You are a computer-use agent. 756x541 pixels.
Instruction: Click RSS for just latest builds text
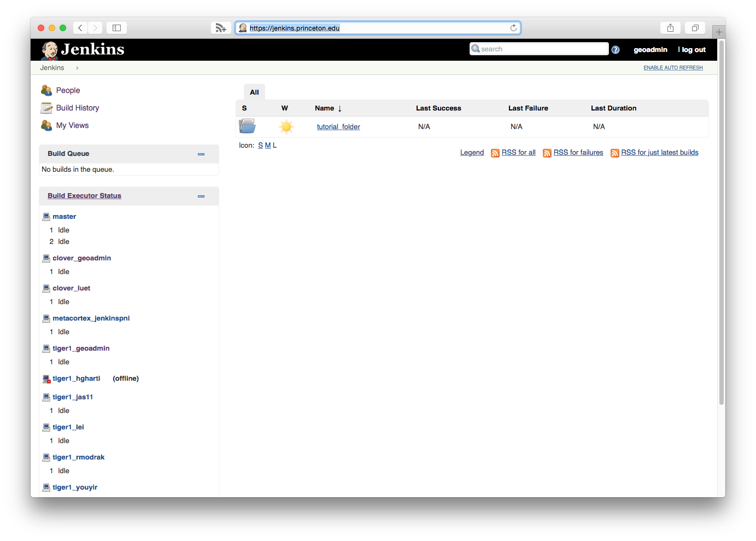click(660, 153)
